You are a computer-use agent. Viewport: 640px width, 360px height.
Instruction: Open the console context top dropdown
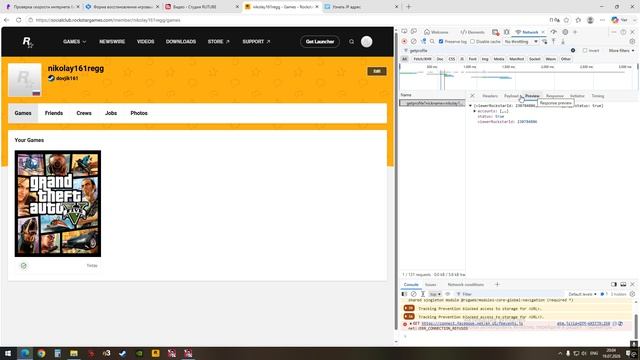pyautogui.click(x=435, y=294)
